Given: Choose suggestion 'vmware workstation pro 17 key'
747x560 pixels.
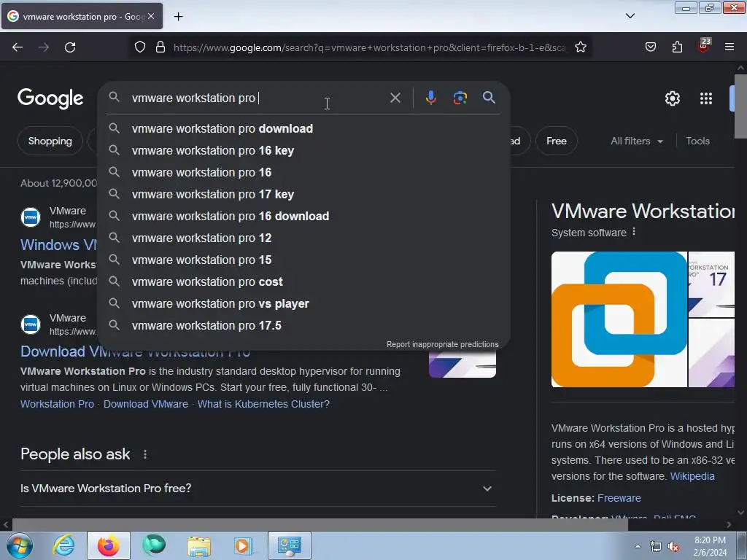Looking at the screenshot, I should click(x=304, y=194).
